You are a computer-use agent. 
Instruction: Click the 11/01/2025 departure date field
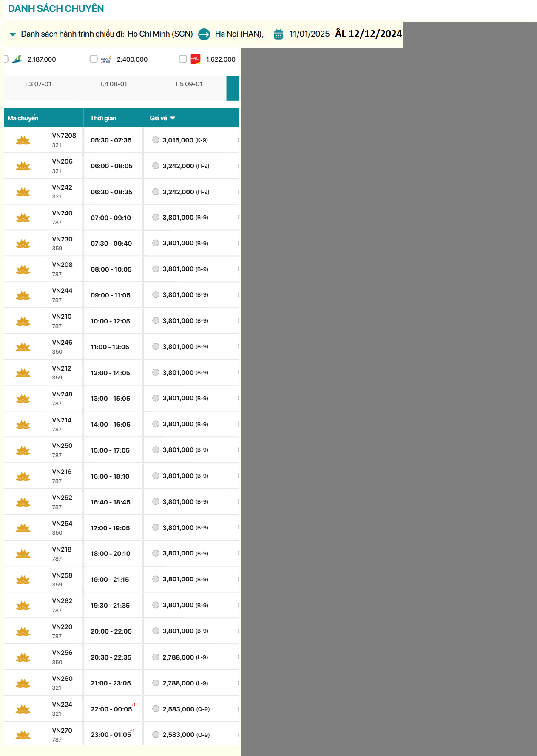tap(309, 34)
